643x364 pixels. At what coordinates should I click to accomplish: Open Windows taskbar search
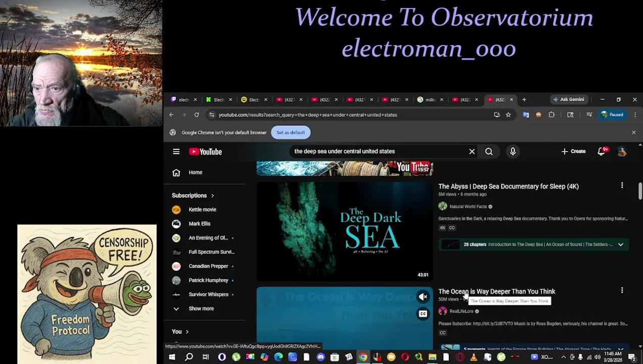(189, 357)
